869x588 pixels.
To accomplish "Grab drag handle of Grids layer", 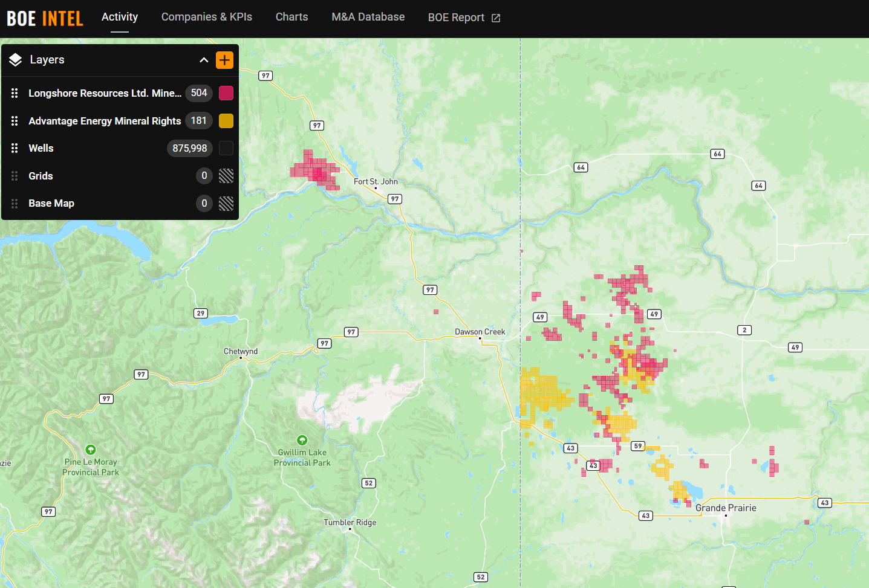I will tap(15, 176).
